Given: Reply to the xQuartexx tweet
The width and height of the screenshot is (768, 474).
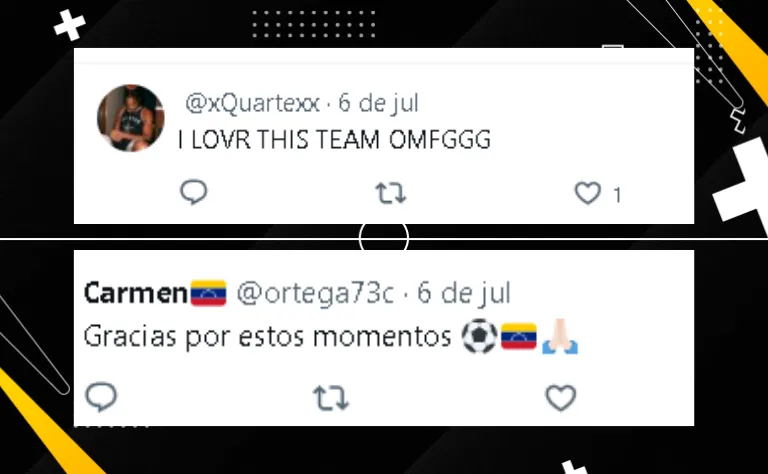Looking at the screenshot, I should coord(194,192).
